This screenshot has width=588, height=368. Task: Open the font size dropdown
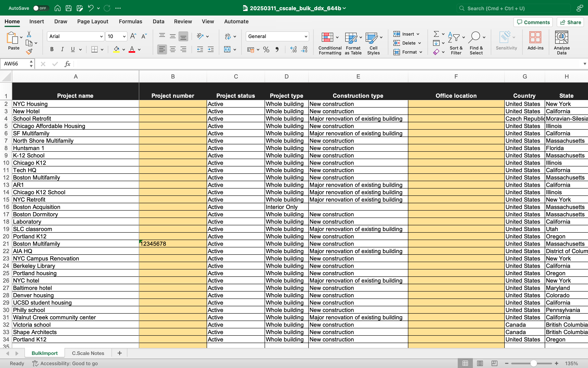tap(124, 37)
